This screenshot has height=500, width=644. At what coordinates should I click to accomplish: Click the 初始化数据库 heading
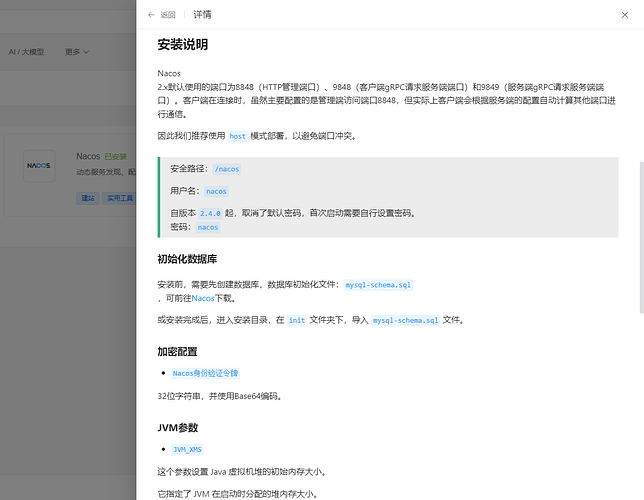[x=187, y=259]
